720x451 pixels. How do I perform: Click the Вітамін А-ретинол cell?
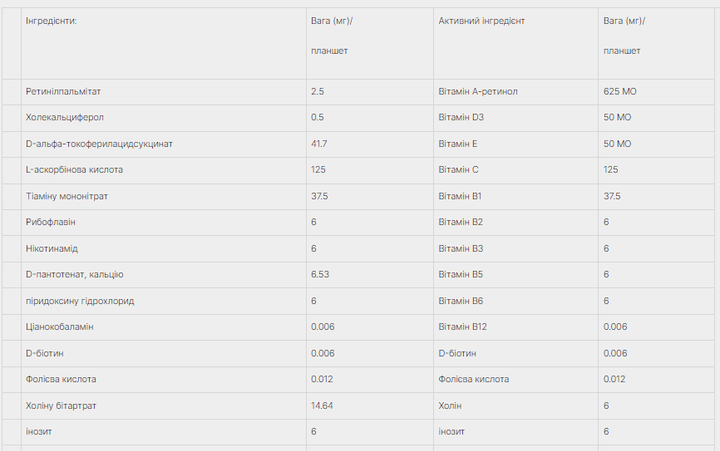516,92
